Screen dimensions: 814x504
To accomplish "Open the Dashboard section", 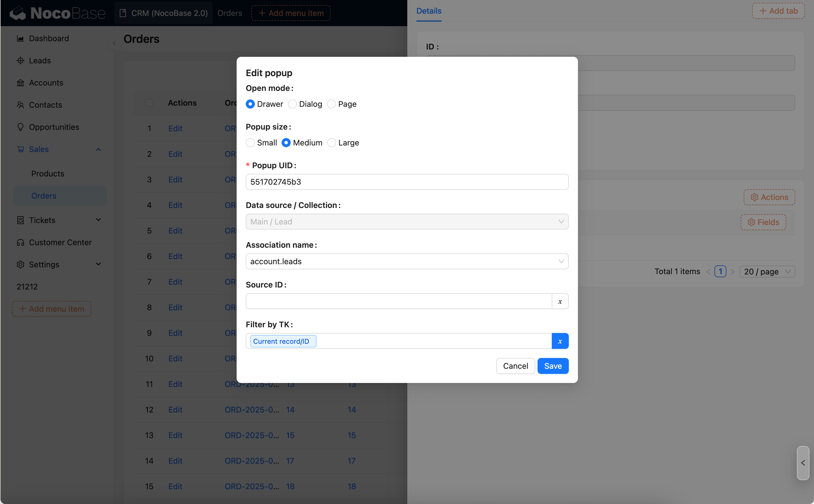I will [x=49, y=38].
